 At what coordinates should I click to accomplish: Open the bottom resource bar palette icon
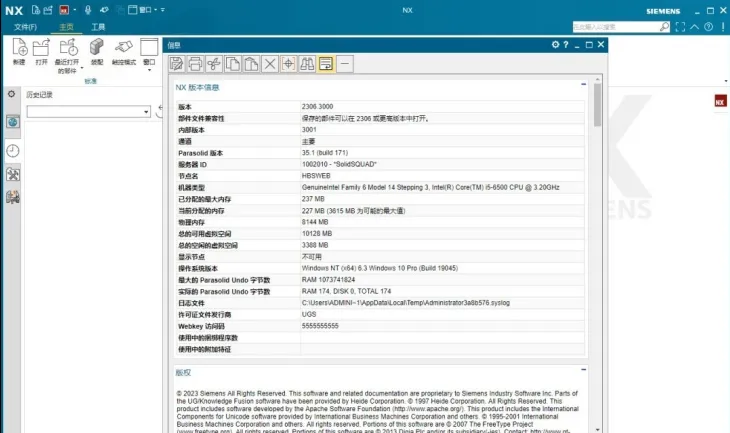tap(13, 197)
